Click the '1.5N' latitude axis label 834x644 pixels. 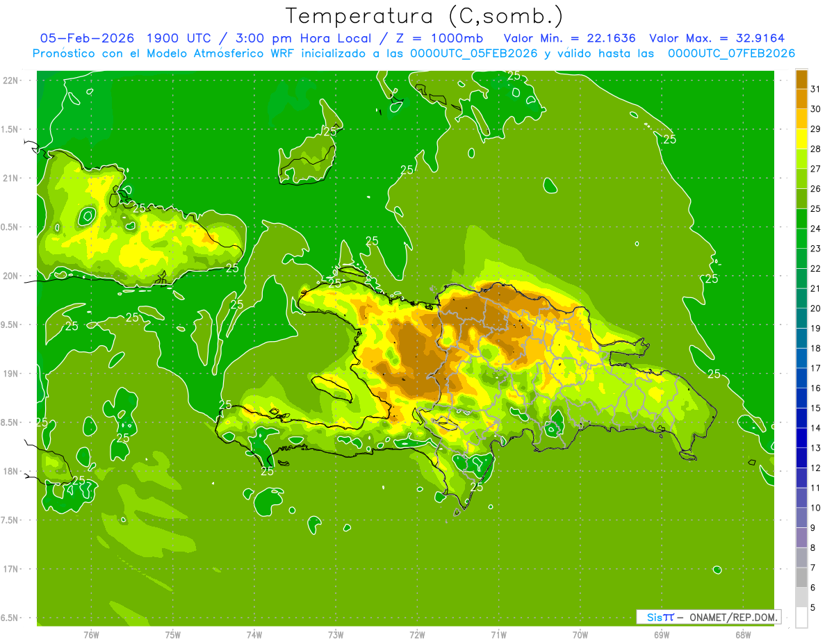[x=11, y=129]
